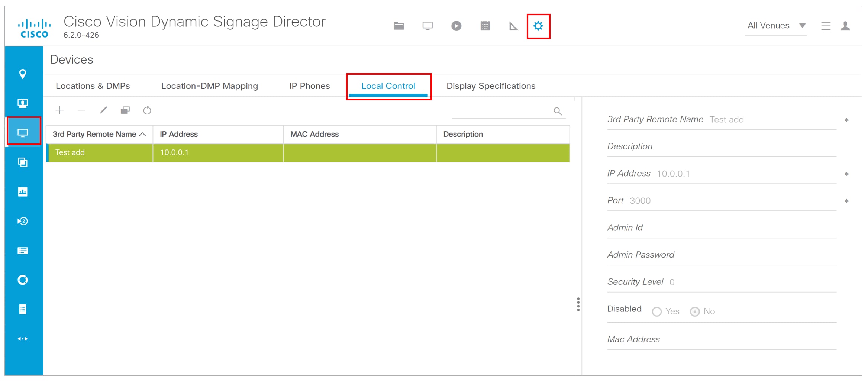Click the MAC Address column header

click(360, 134)
